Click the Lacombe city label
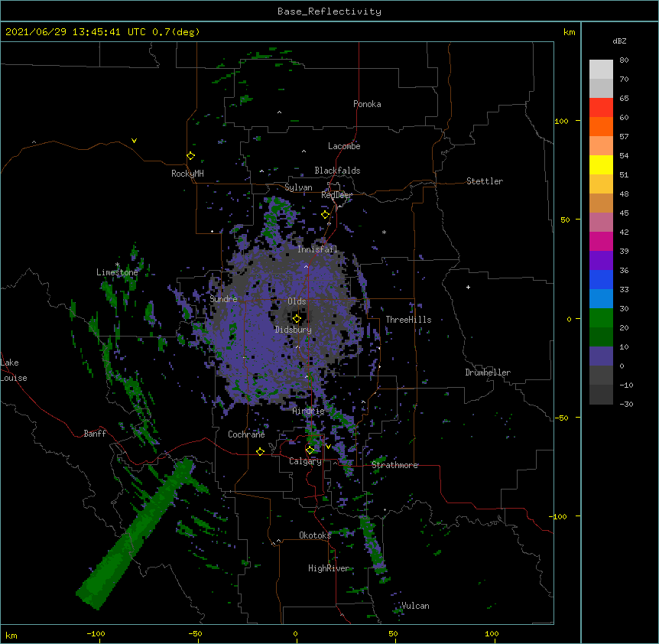 point(344,146)
